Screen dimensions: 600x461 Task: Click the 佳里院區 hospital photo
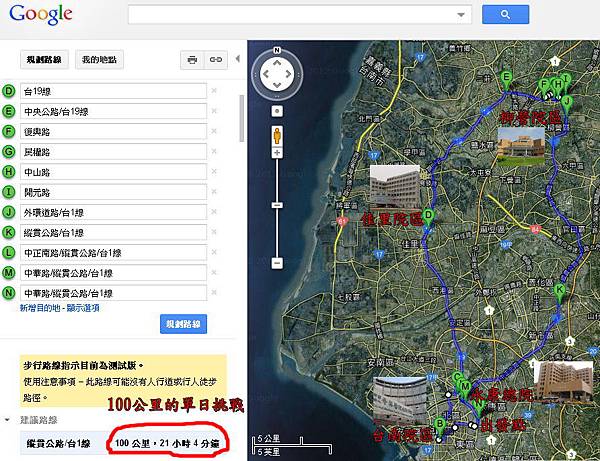395,187
